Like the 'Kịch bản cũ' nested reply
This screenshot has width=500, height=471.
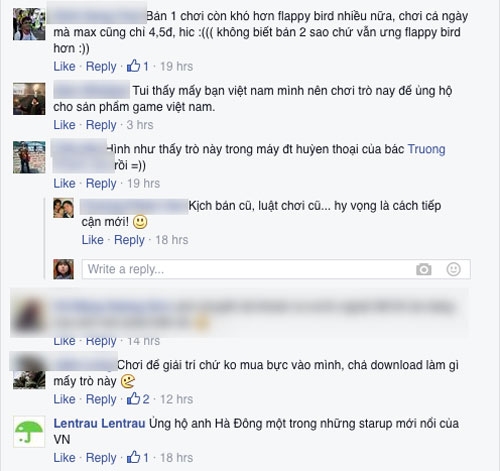pyautogui.click(x=93, y=240)
